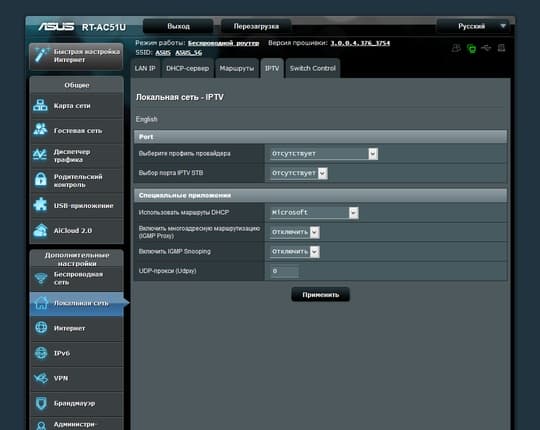Open the Русский language selector
The width and height of the screenshot is (540, 430).
[474, 27]
